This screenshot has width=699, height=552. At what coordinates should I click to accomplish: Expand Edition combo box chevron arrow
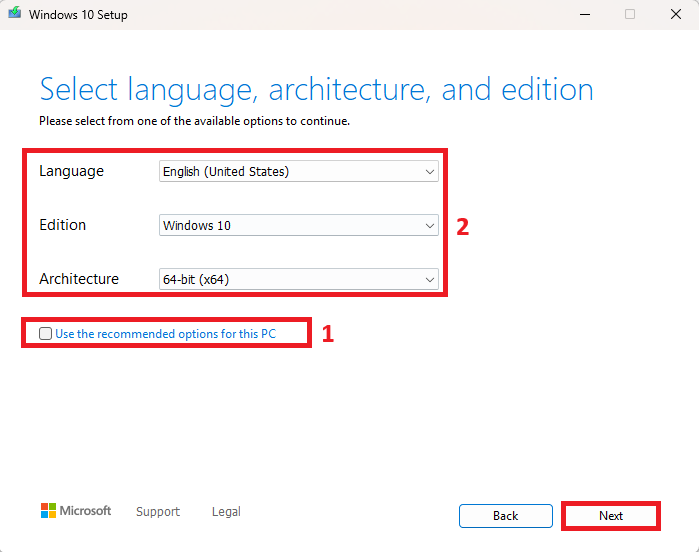(x=430, y=226)
